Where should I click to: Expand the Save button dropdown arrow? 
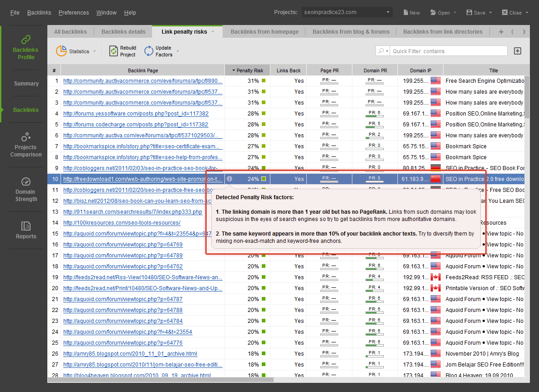pyautogui.click(x=491, y=13)
